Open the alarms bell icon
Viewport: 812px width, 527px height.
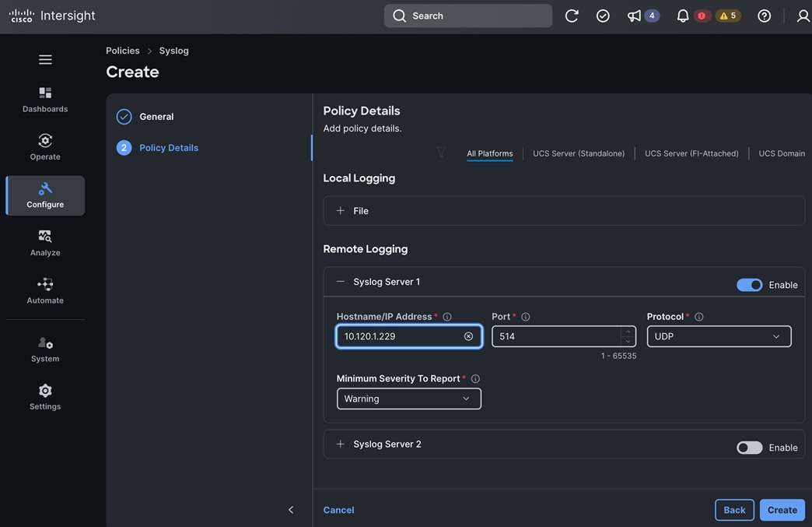point(683,16)
